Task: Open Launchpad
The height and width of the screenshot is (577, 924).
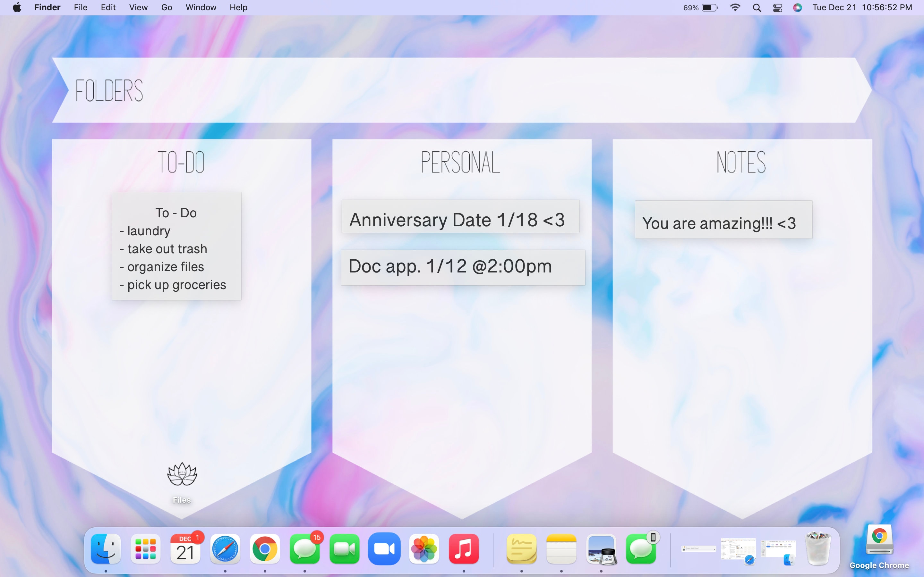Action: pos(146,549)
